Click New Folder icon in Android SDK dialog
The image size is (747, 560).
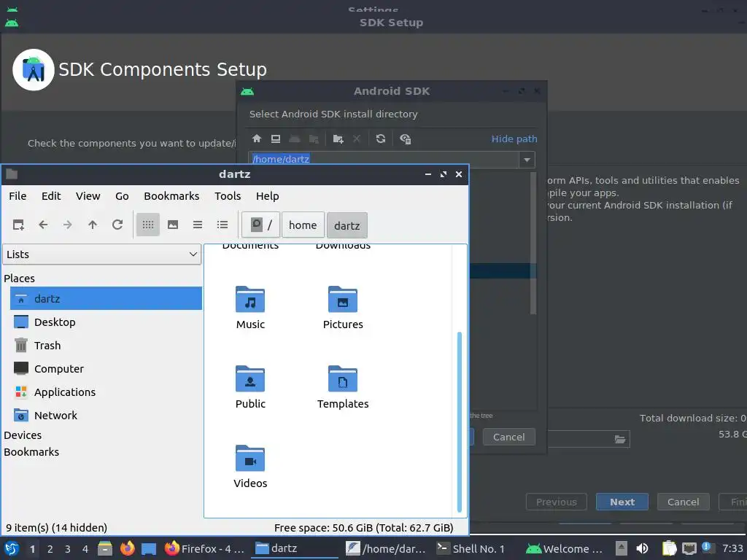[338, 139]
